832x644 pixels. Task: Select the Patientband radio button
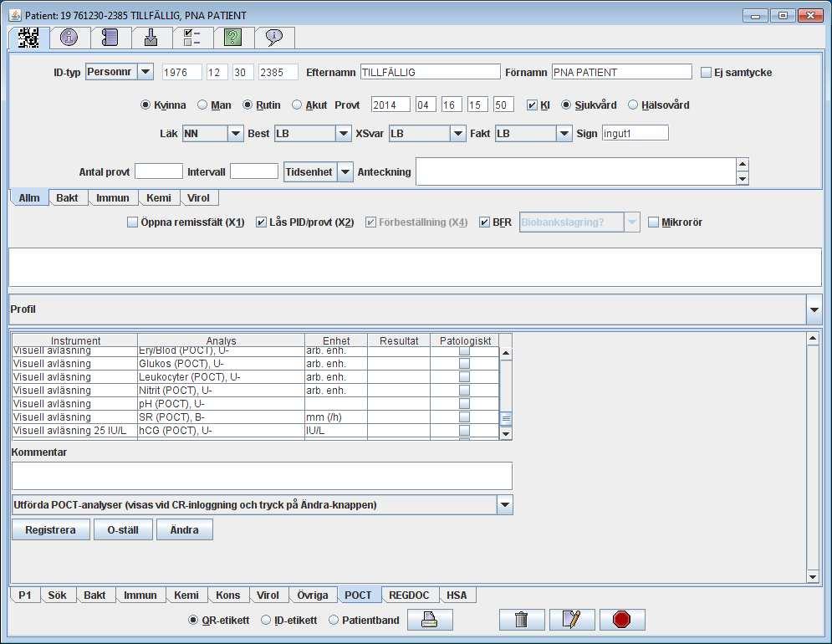pyautogui.click(x=334, y=620)
